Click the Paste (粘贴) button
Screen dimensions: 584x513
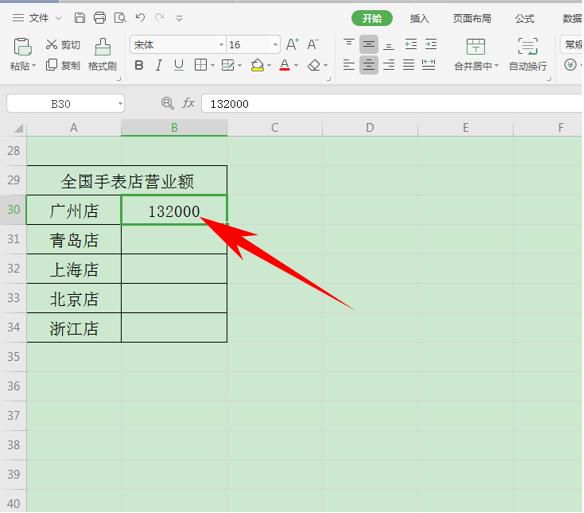click(x=22, y=54)
